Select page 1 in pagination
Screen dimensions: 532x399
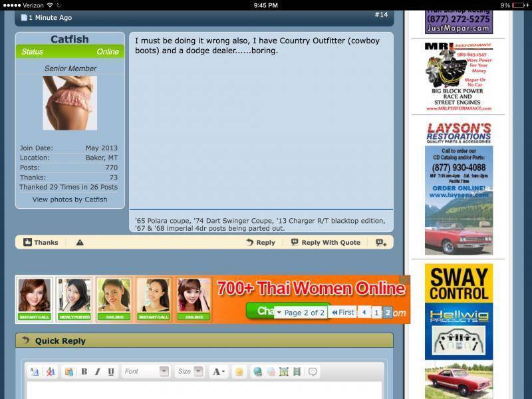(376, 313)
